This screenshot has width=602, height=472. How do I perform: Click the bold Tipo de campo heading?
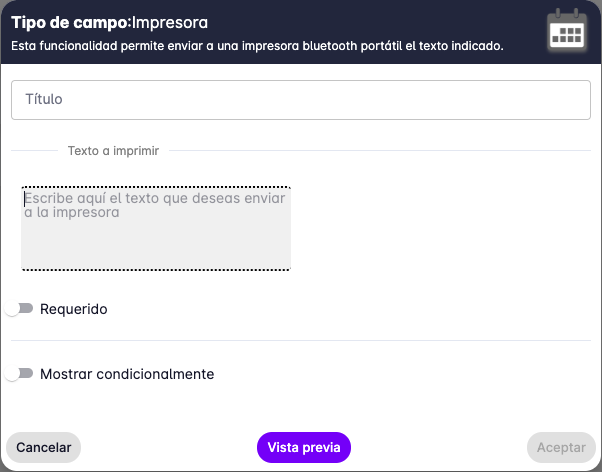click(68, 21)
